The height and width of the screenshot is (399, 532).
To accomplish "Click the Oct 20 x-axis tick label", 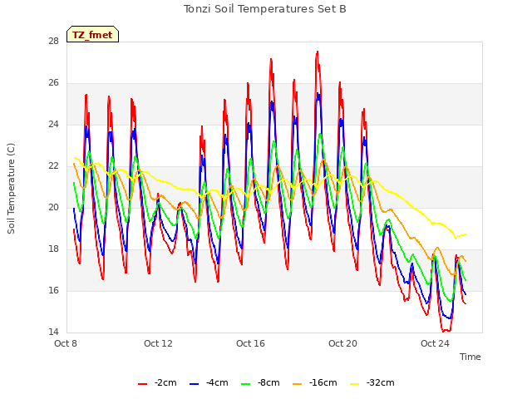I will (x=343, y=343).
